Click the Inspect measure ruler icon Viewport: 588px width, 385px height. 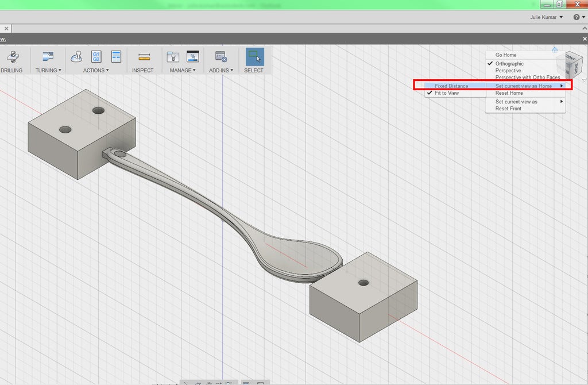[x=144, y=57]
